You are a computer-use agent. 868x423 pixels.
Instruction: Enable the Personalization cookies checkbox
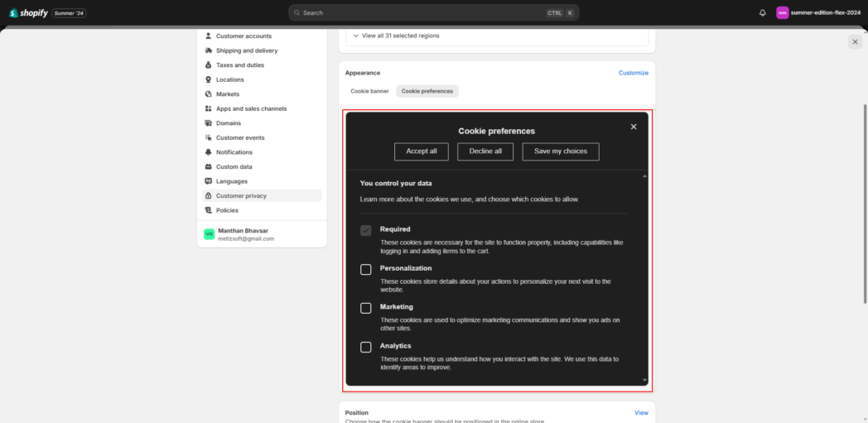click(365, 269)
